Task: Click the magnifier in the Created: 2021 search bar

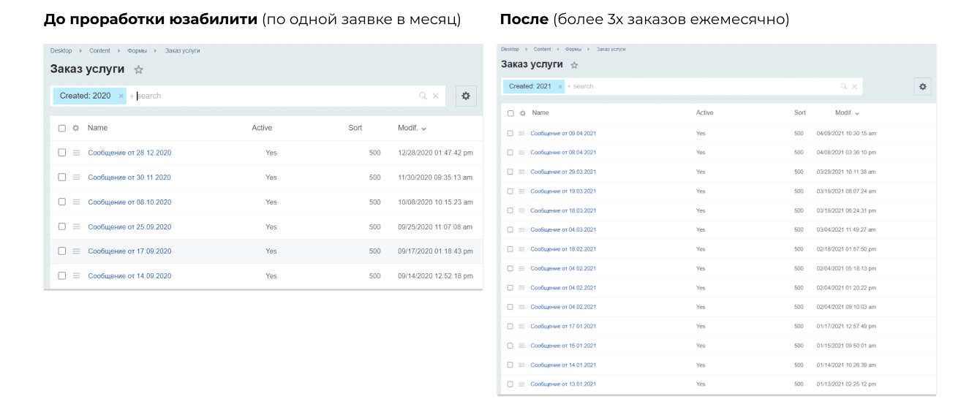Action: coord(844,86)
